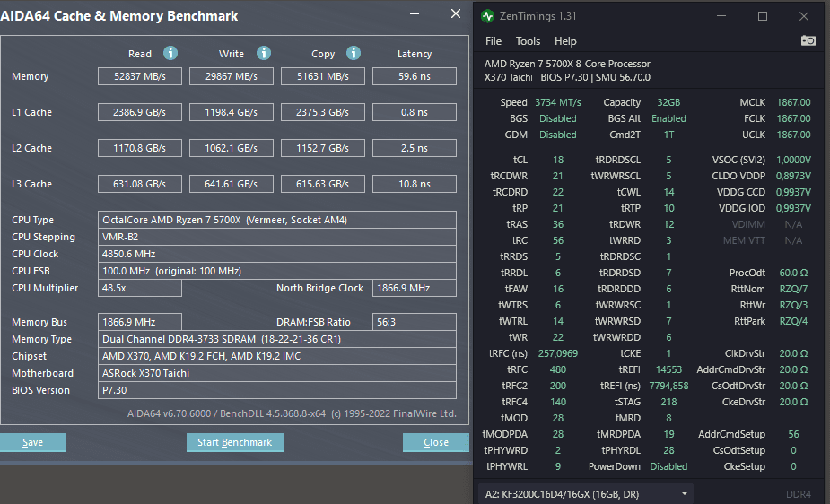Maximize the ZenTimings window
This screenshot has height=504, width=830.
tap(762, 16)
